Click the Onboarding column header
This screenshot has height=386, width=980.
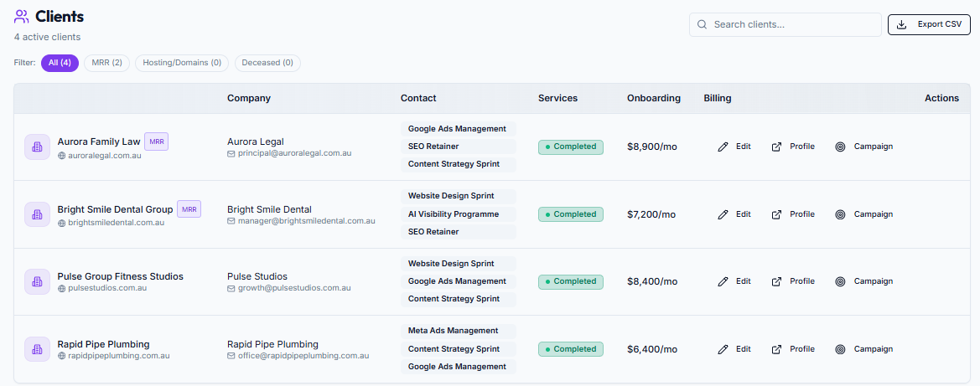654,98
